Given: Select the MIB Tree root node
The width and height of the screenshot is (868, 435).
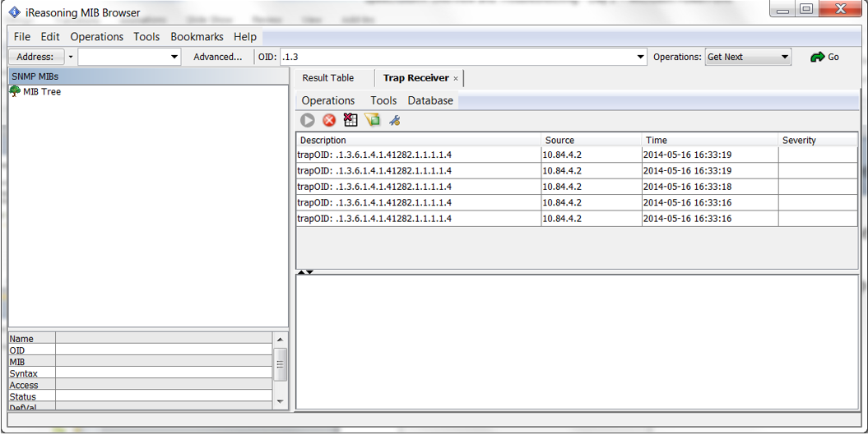Looking at the screenshot, I should [41, 92].
